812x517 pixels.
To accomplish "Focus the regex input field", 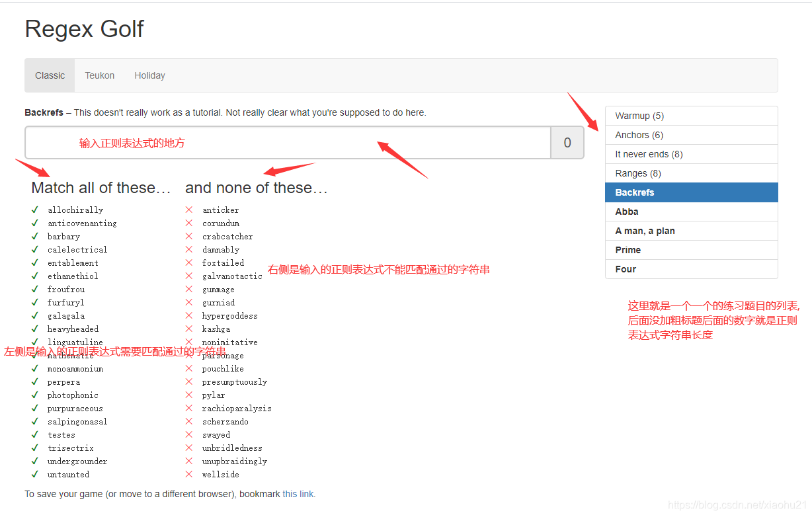I will [288, 143].
